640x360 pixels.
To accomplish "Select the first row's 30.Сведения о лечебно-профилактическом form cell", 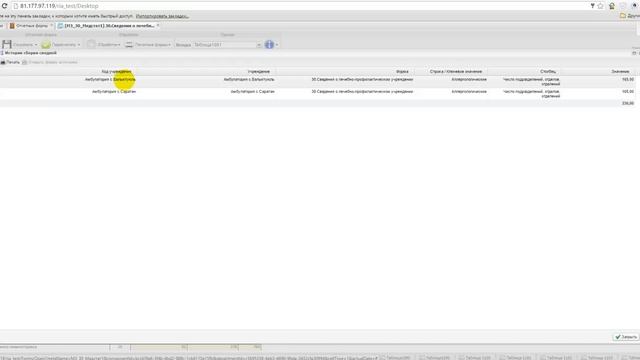I will [x=362, y=79].
